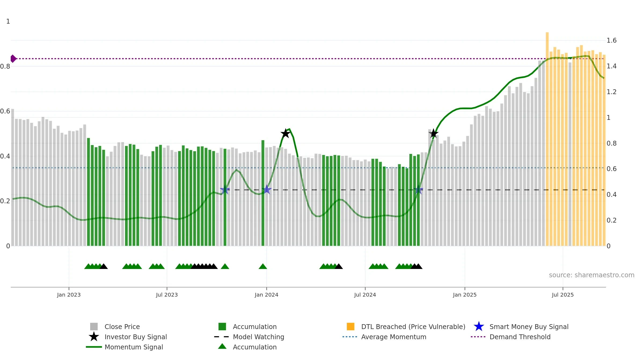Click the 'Jul 2023' x-axis label
The height and width of the screenshot is (362, 644).
[167, 295]
